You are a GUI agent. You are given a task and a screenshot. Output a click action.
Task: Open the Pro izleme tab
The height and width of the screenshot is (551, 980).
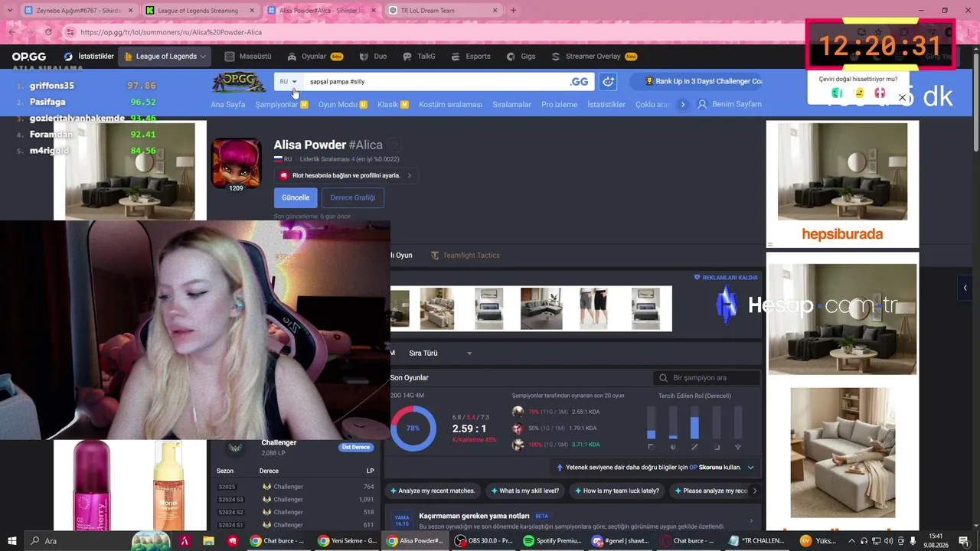click(x=559, y=105)
